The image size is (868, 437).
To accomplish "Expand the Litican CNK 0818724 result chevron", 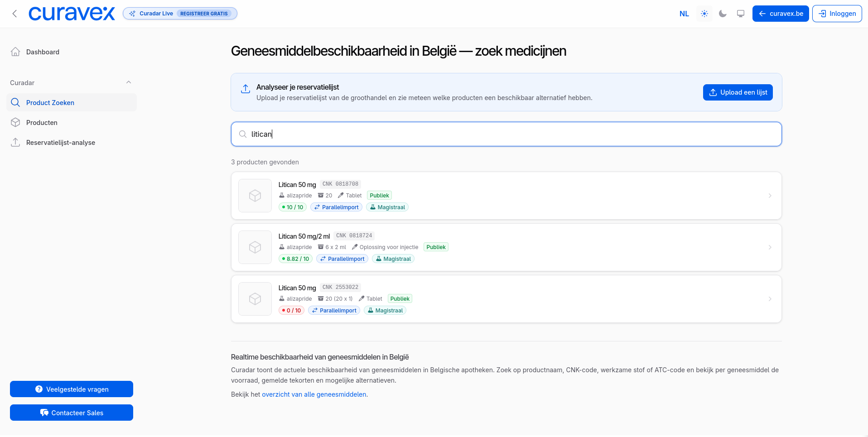I will [x=770, y=247].
